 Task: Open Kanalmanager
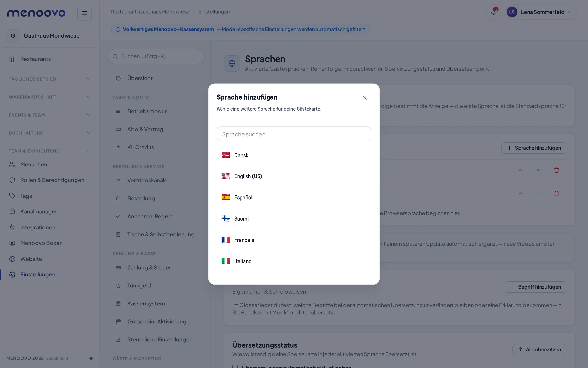click(x=50, y=212)
